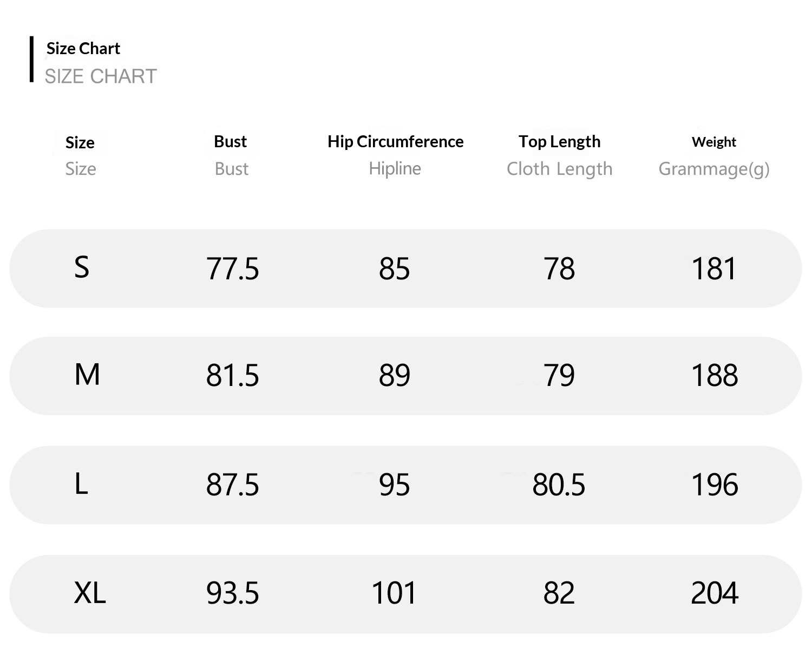Click the gray "Hipline" sub-label

click(395, 168)
